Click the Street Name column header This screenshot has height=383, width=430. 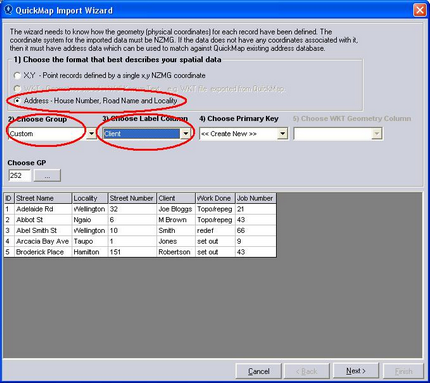pos(43,198)
